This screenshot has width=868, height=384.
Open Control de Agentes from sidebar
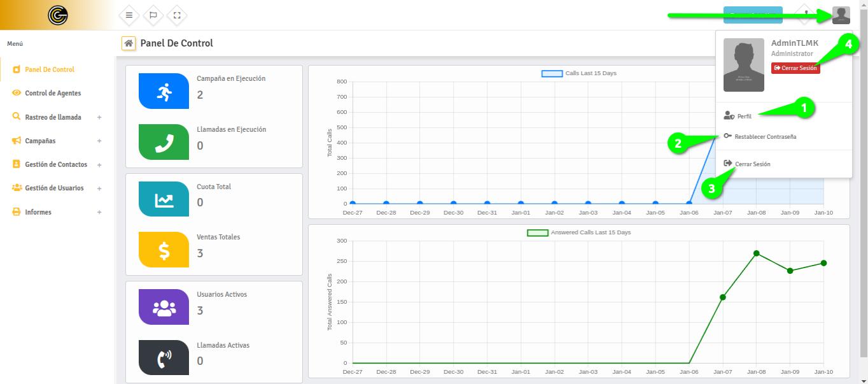53,93
